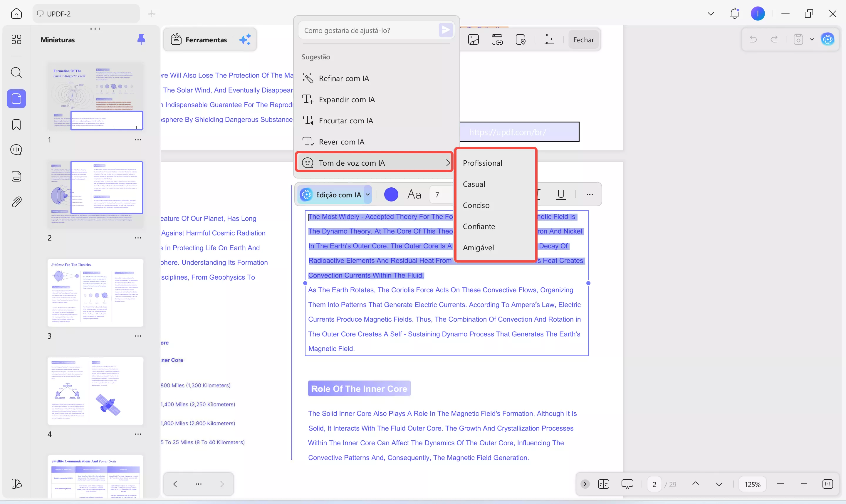Screen dimensions: 846x504
Task: Open the search panel in sidebar
Action: pos(16,72)
